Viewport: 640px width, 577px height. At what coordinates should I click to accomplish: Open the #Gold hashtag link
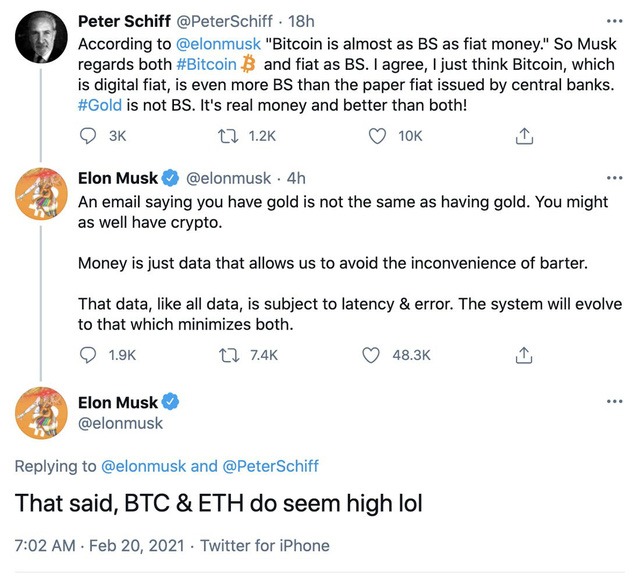tap(102, 108)
